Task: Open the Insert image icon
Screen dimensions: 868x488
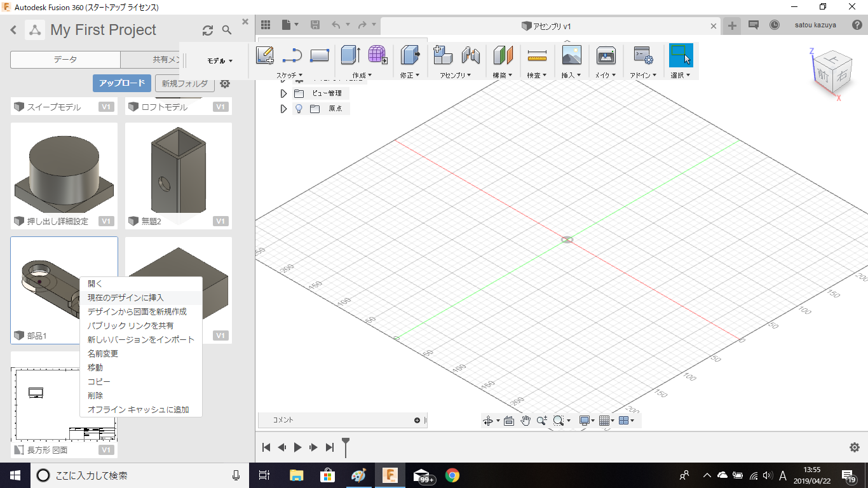Action: click(572, 55)
